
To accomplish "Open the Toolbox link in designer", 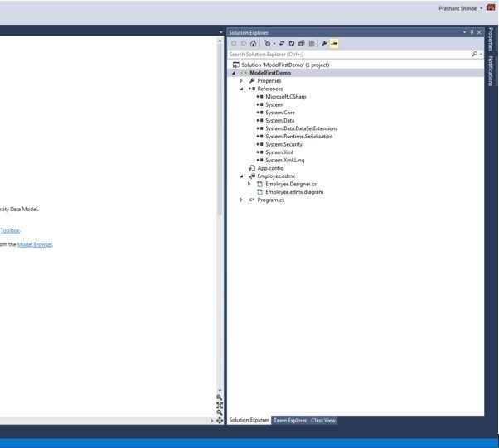I will pos(10,230).
